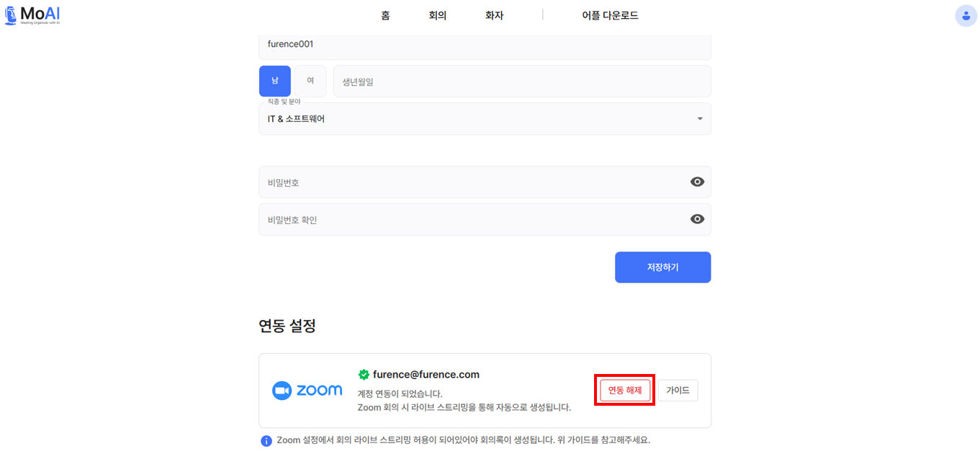Image resolution: width=980 pixels, height=454 pixels.
Task: Click the Zoom logo in integration card
Action: click(307, 391)
